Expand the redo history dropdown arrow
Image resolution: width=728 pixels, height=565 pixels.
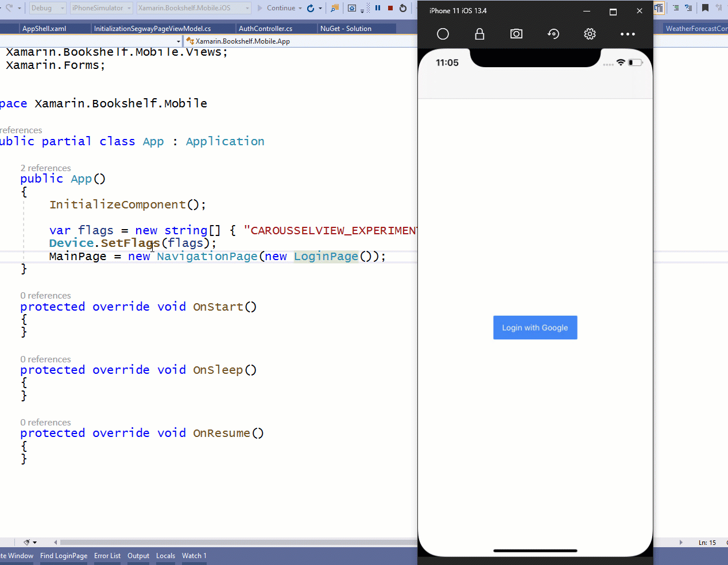tap(20, 8)
